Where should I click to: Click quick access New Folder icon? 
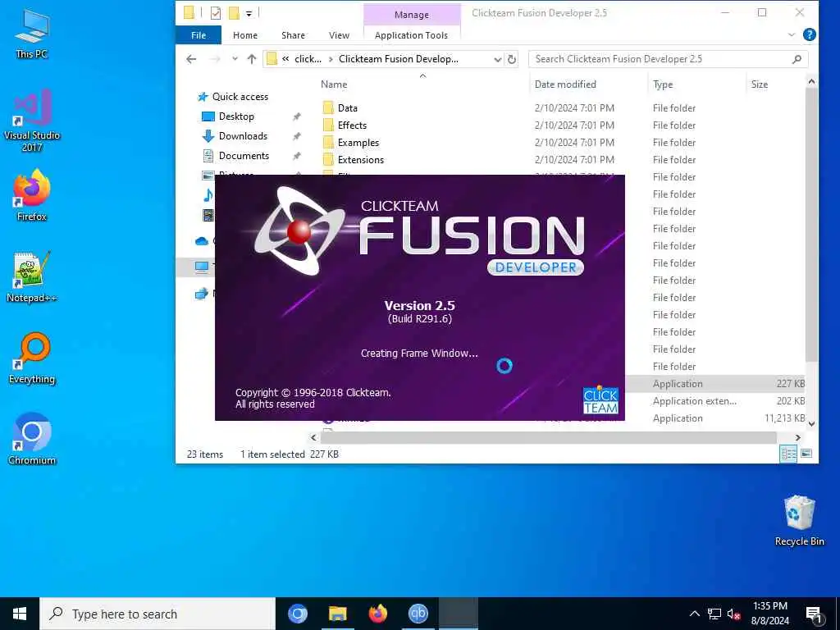coord(234,13)
